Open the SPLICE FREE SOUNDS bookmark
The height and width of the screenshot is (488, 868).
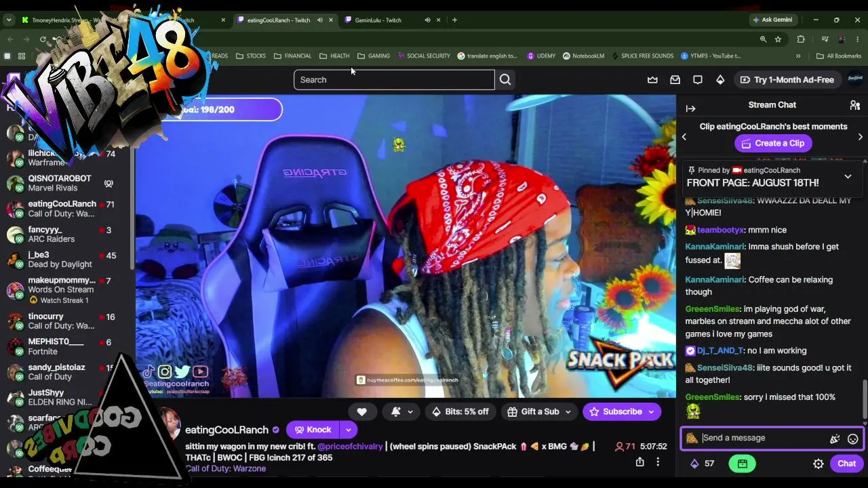[x=642, y=56]
